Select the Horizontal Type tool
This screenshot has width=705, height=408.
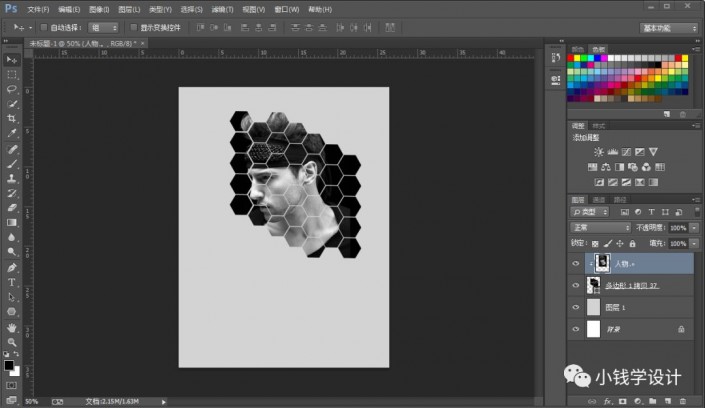[12, 282]
